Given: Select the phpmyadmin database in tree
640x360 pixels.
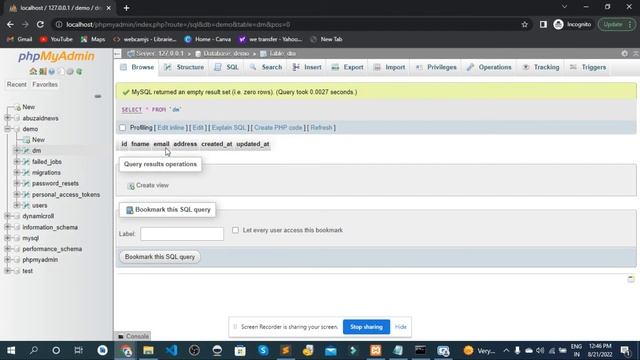Looking at the screenshot, I should [40, 260].
